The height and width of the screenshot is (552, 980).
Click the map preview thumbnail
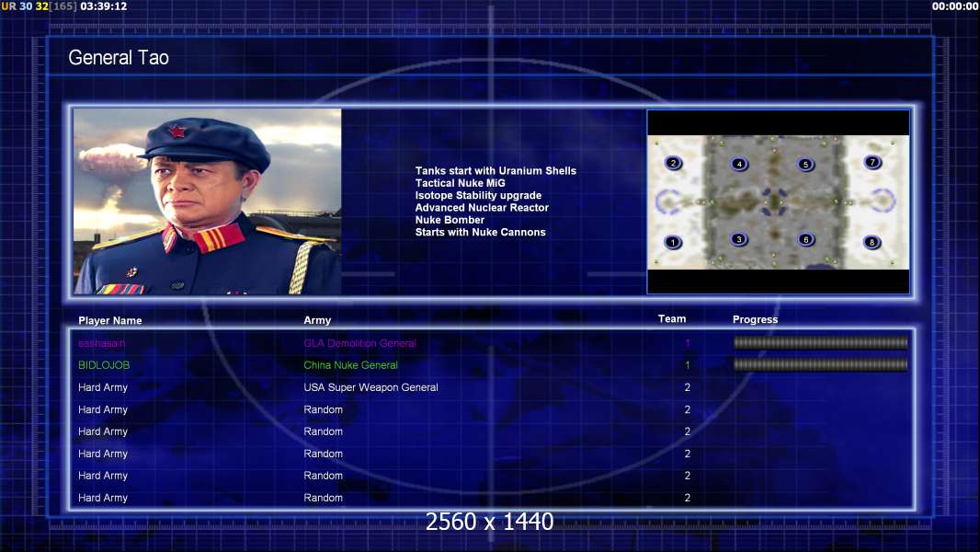(x=778, y=201)
